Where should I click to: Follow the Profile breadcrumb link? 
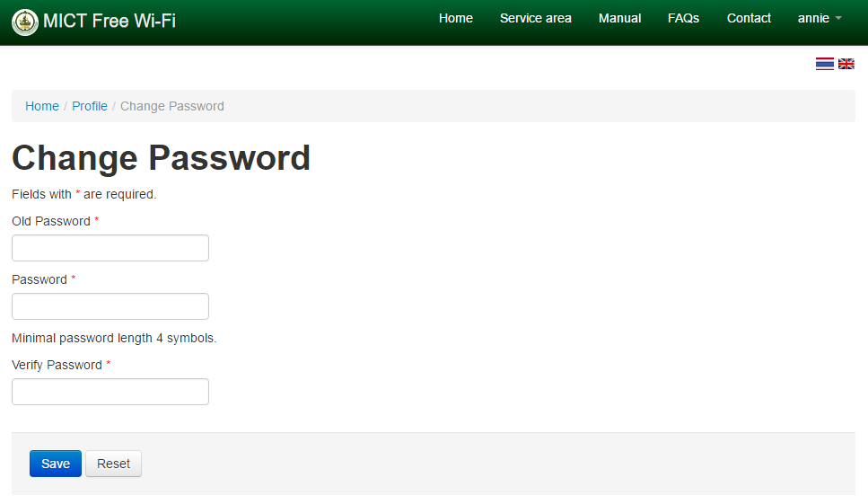[90, 106]
